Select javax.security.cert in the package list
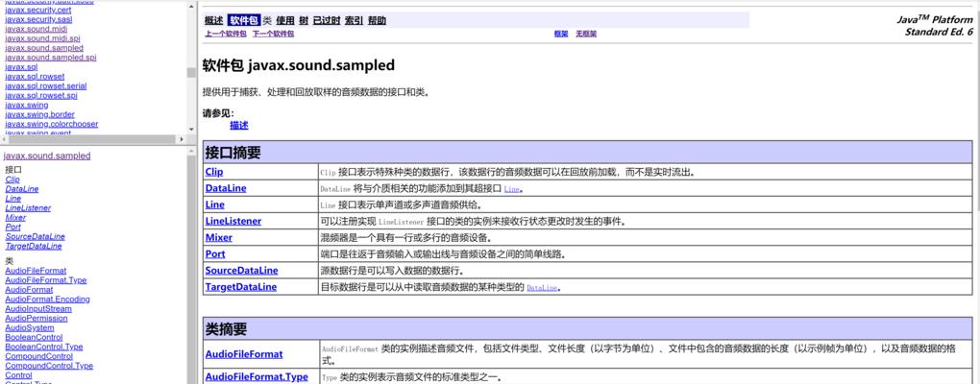 point(38,10)
